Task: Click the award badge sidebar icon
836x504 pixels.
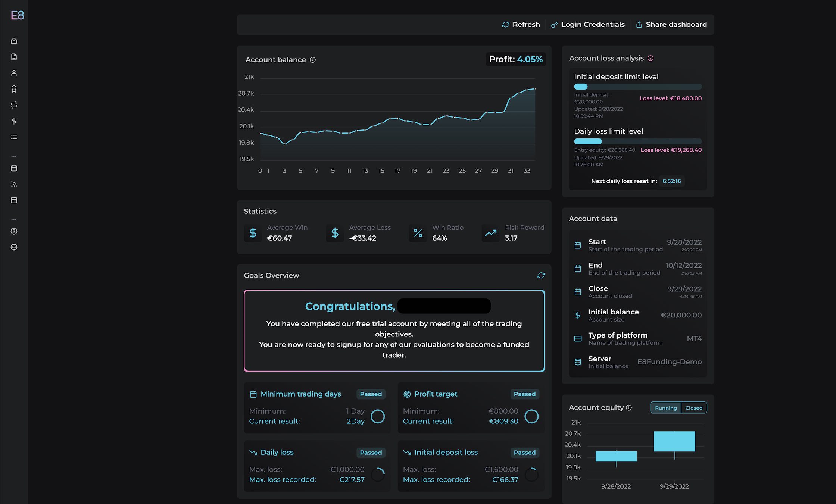Action: [x=14, y=89]
